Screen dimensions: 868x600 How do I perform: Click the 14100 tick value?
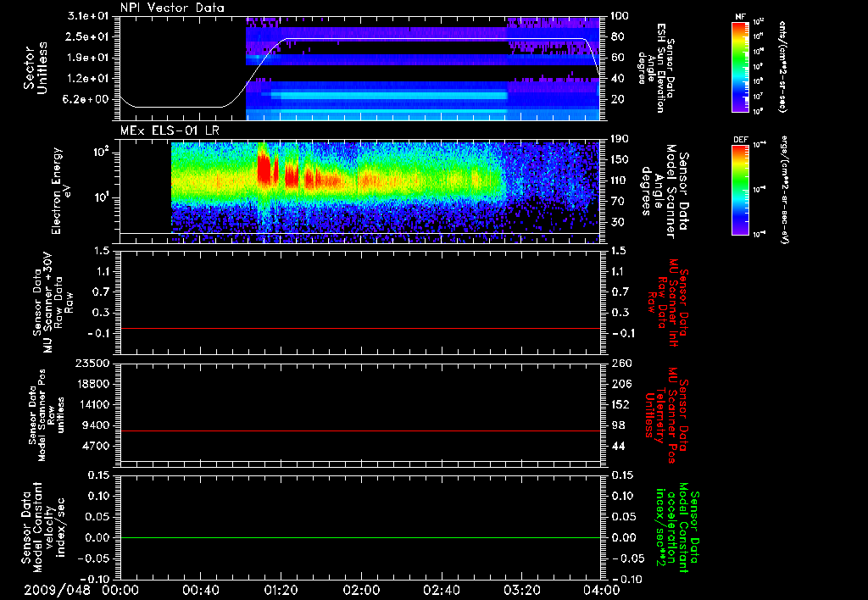click(x=92, y=404)
